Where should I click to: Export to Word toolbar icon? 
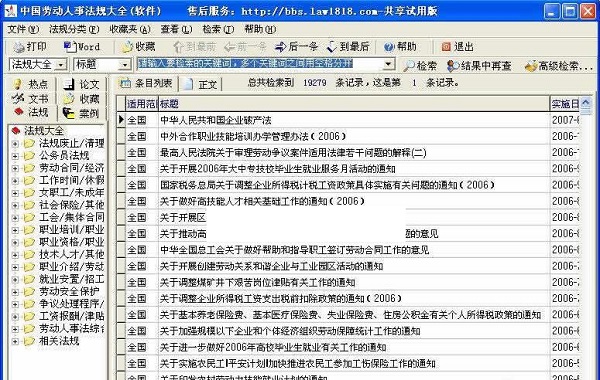(69, 47)
